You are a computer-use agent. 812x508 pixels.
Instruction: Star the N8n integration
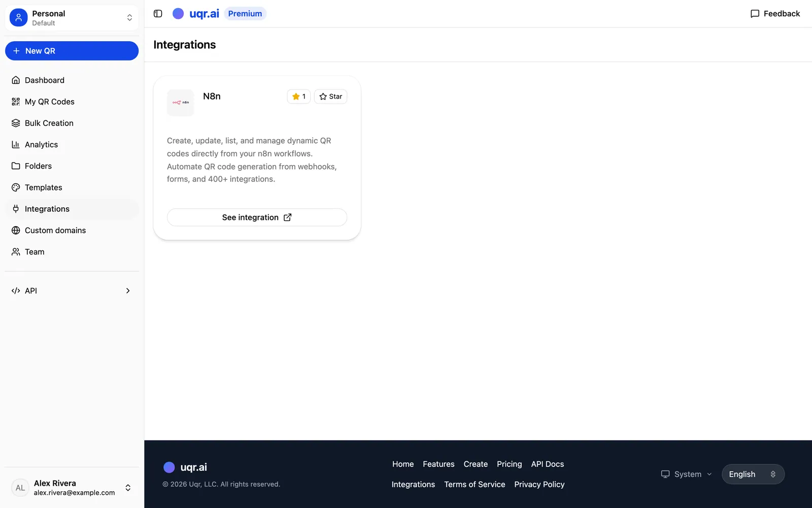click(330, 97)
